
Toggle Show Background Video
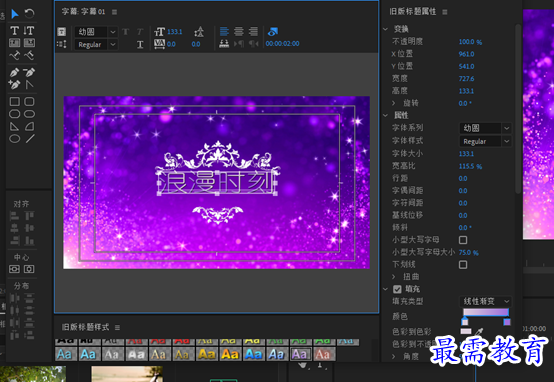(273, 31)
